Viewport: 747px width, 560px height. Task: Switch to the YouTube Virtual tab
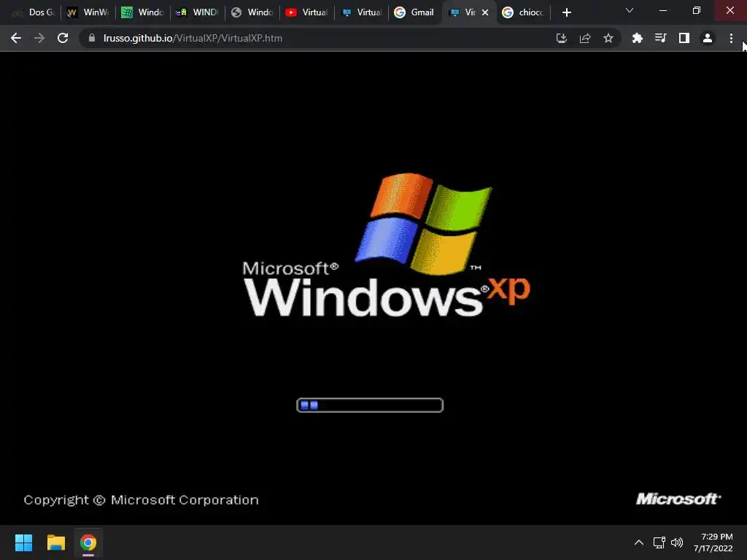tap(307, 12)
